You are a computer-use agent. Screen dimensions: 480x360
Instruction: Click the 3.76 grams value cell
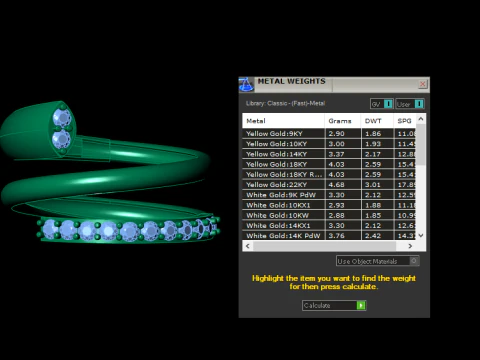[x=342, y=235]
